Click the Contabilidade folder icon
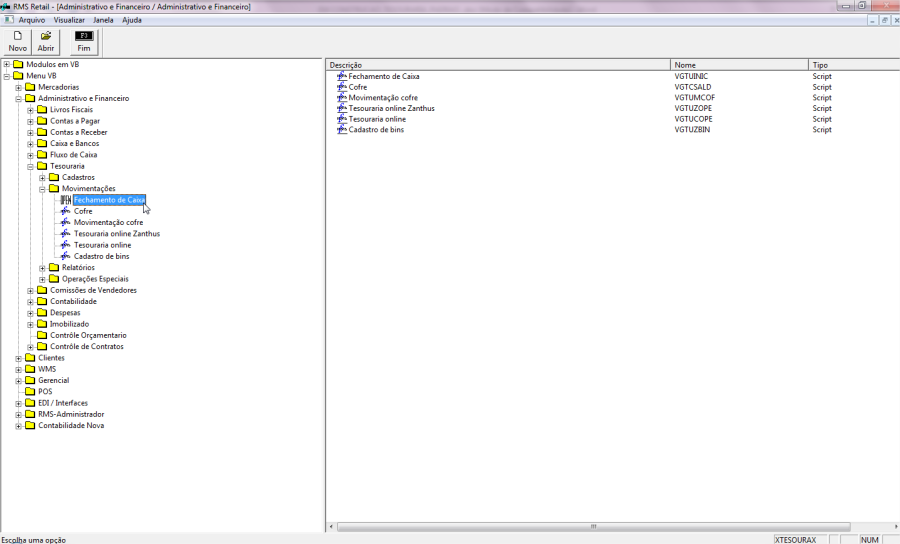Viewport: 900px width, 544px height. (x=42, y=301)
